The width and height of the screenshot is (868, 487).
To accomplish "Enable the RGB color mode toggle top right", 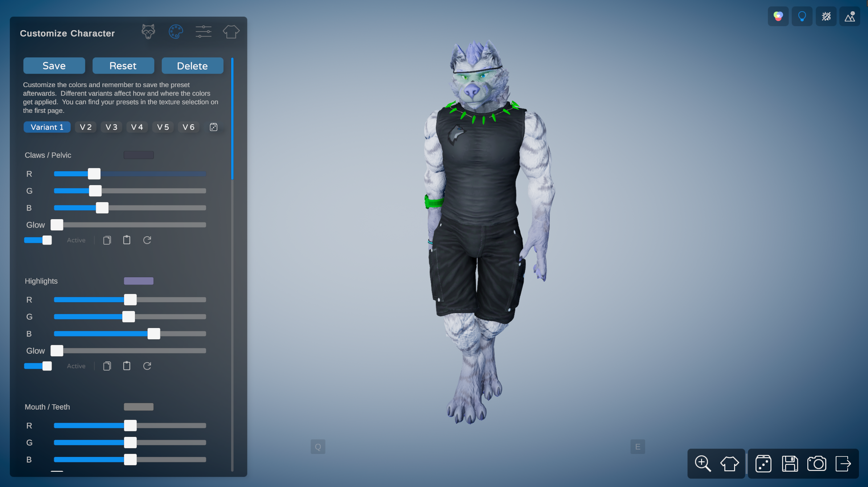I will click(x=778, y=16).
